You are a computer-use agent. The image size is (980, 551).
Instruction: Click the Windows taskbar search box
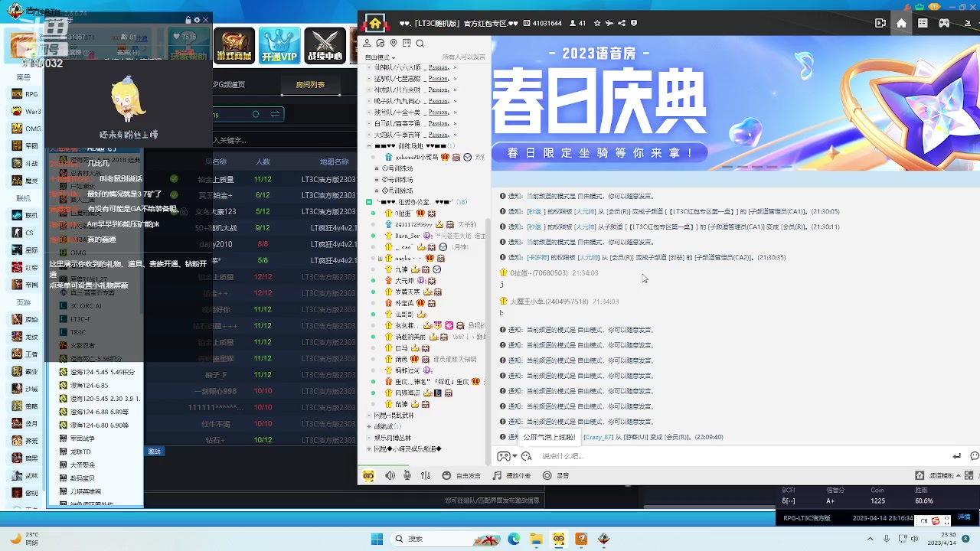coord(444,539)
